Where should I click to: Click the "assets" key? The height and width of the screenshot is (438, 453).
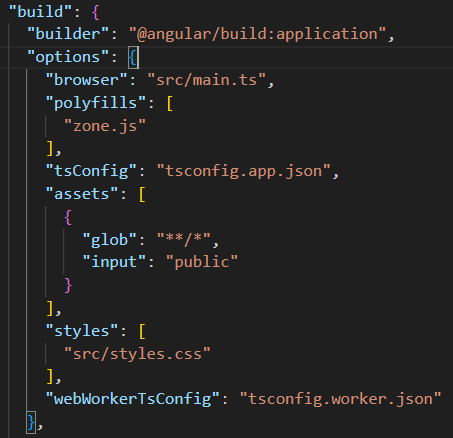pyautogui.click(x=82, y=194)
